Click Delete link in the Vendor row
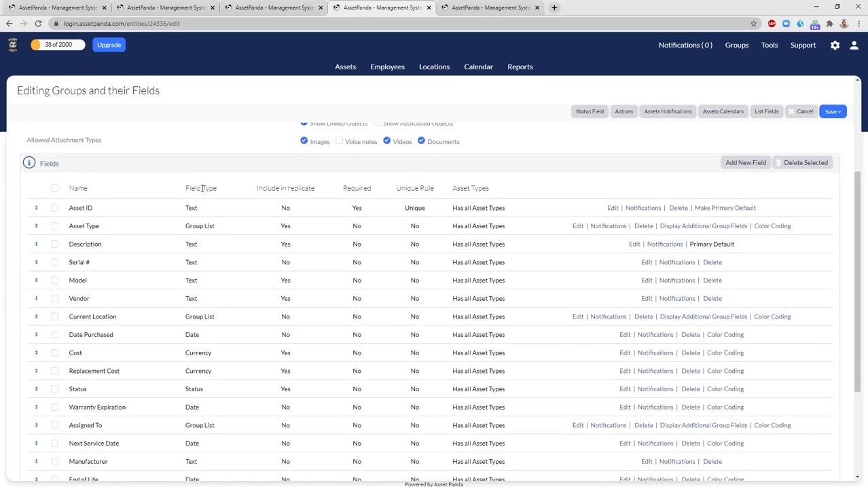868x487 pixels. (712, 298)
